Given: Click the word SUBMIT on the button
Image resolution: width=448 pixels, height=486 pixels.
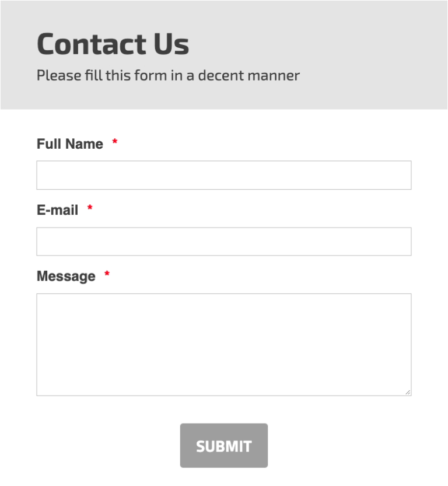Looking at the screenshot, I should point(224,445).
